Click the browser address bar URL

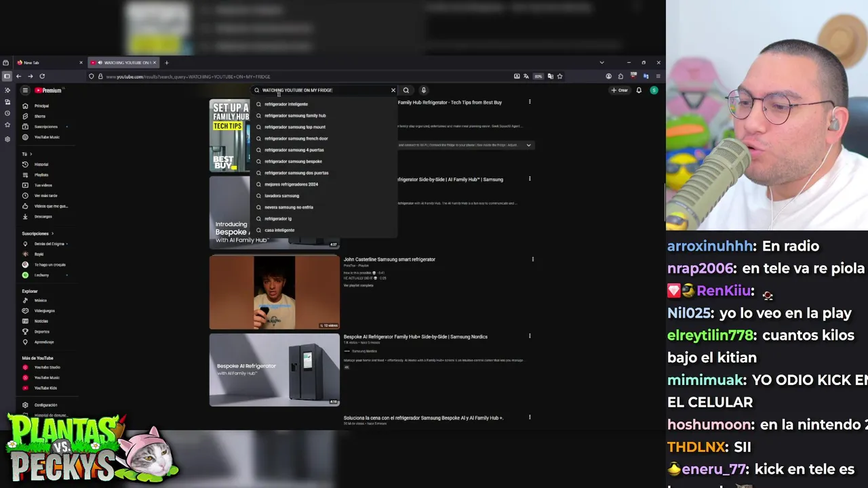point(189,77)
